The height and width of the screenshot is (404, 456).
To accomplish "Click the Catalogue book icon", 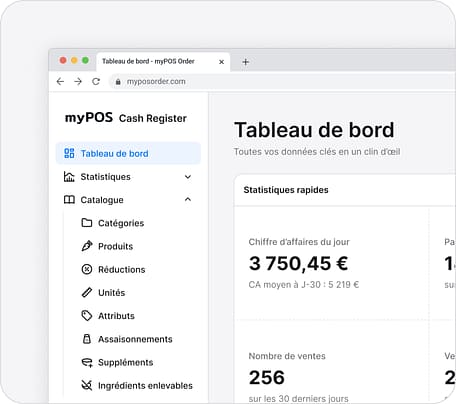I will point(69,200).
